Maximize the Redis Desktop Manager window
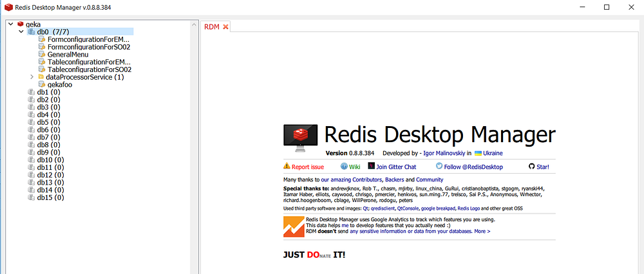This screenshot has height=274, width=644. click(606, 7)
